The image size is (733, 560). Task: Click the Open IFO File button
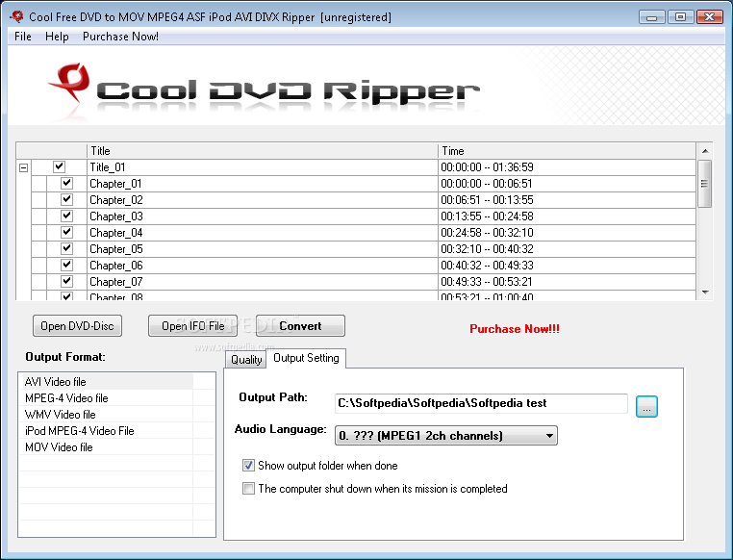pyautogui.click(x=192, y=326)
